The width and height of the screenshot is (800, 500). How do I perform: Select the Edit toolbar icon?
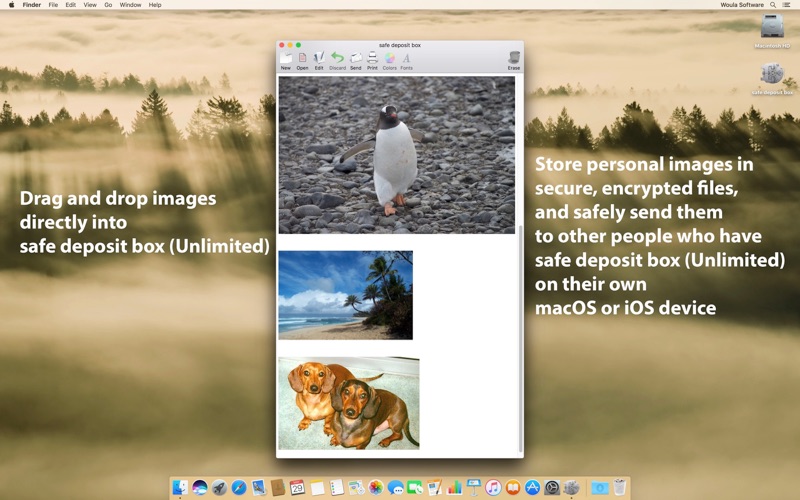319,59
